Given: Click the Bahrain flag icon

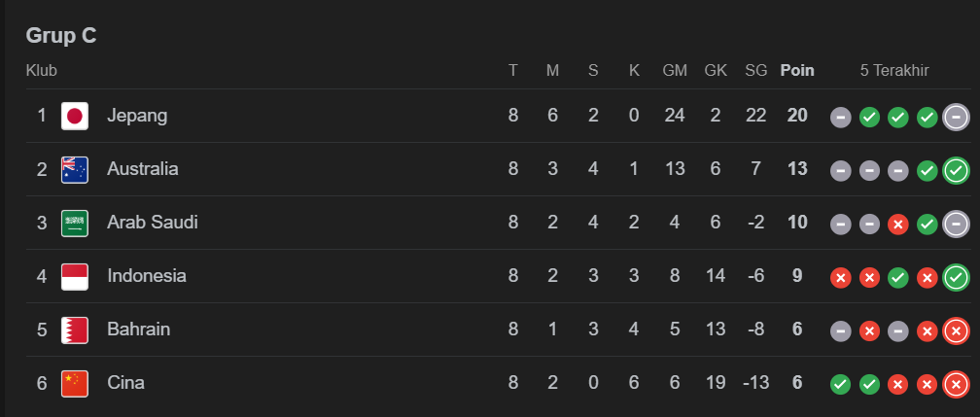Looking at the screenshot, I should point(75,330).
